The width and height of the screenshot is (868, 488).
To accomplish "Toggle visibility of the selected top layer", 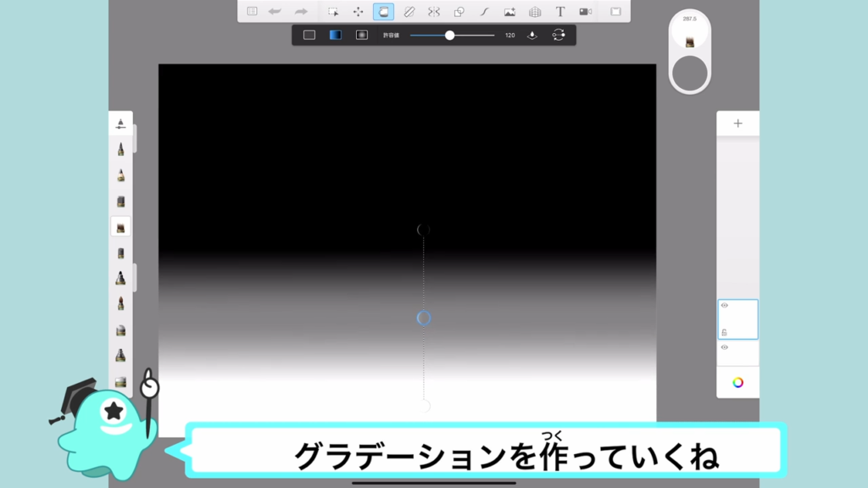I will pyautogui.click(x=725, y=305).
